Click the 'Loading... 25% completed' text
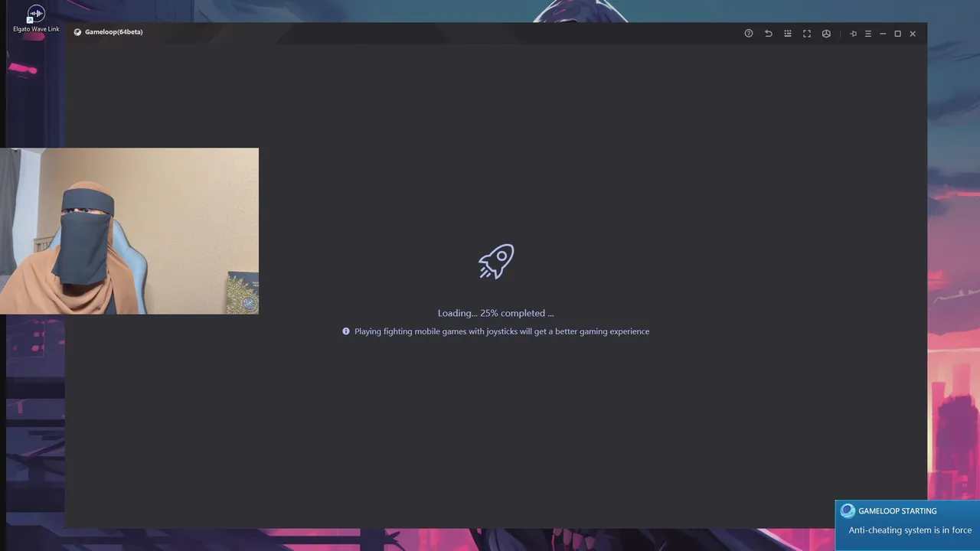The image size is (980, 551). [x=495, y=313]
